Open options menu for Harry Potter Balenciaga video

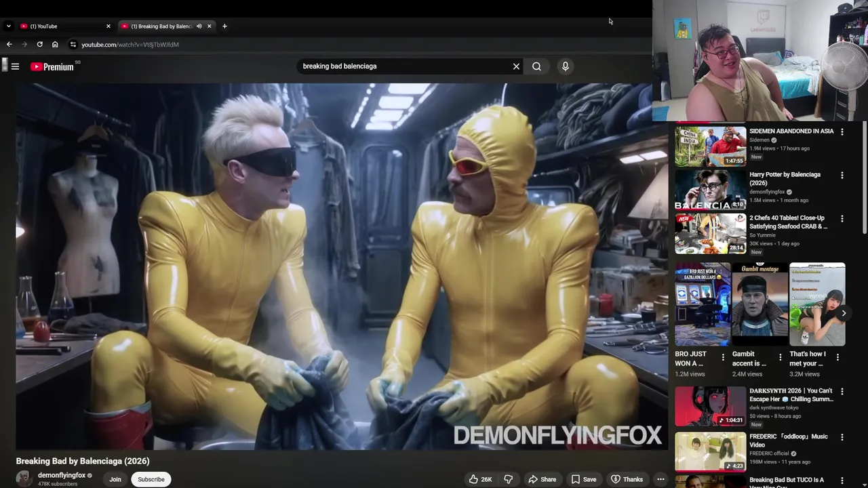(x=842, y=175)
